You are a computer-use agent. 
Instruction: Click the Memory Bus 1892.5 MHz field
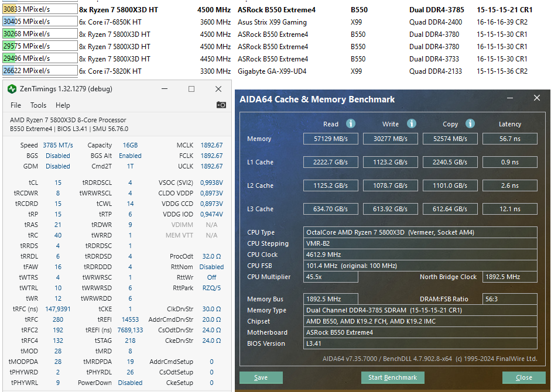pos(331,299)
